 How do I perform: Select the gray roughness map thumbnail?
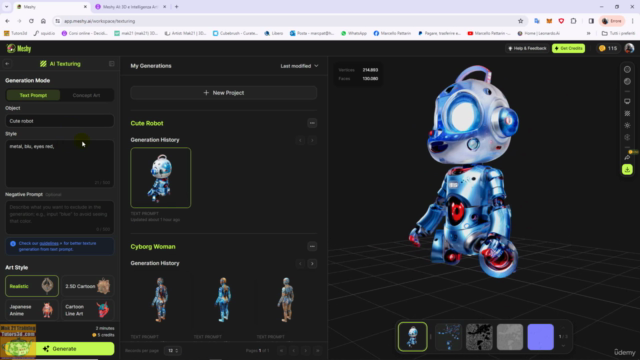pos(510,337)
